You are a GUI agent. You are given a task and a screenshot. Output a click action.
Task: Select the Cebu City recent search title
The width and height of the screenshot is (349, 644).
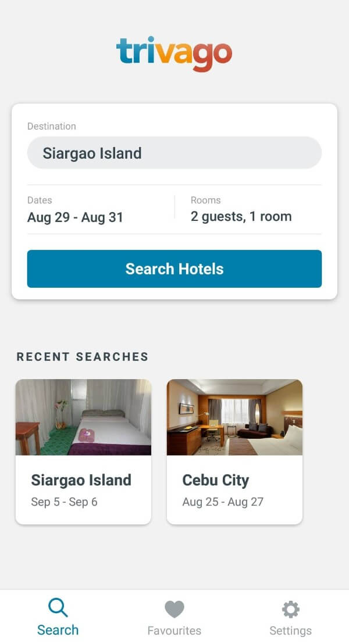[x=216, y=480]
